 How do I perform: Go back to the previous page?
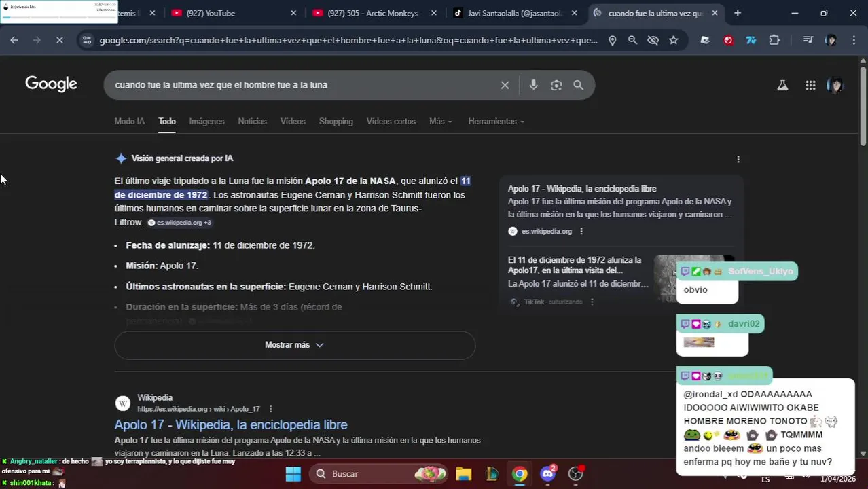pos(14,40)
